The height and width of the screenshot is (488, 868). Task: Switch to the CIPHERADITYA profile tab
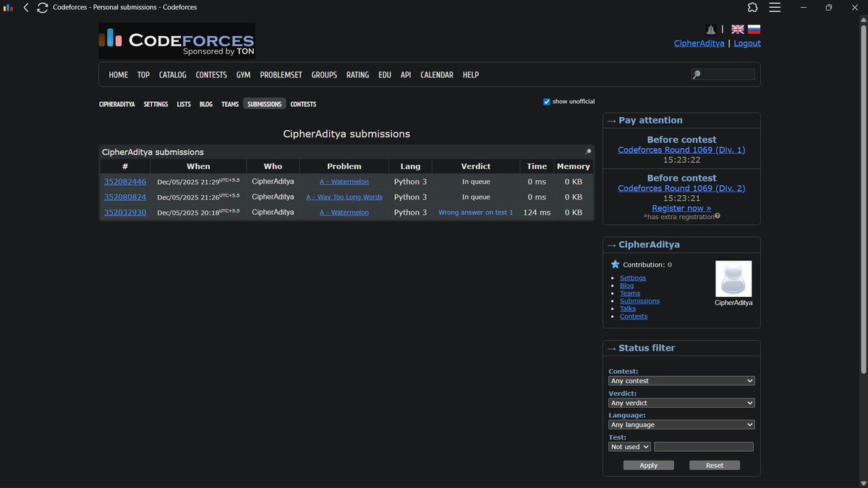[x=117, y=104]
